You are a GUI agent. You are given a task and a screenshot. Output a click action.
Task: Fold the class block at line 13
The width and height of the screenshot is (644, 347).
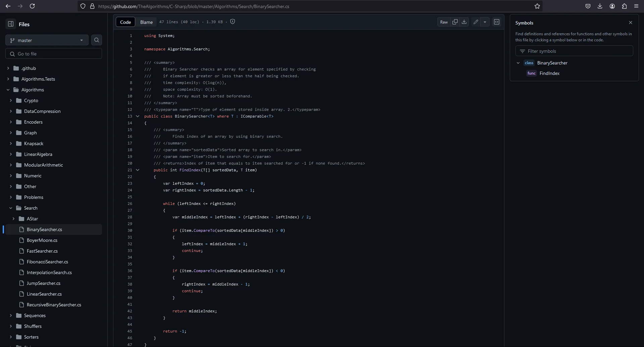pyautogui.click(x=138, y=116)
